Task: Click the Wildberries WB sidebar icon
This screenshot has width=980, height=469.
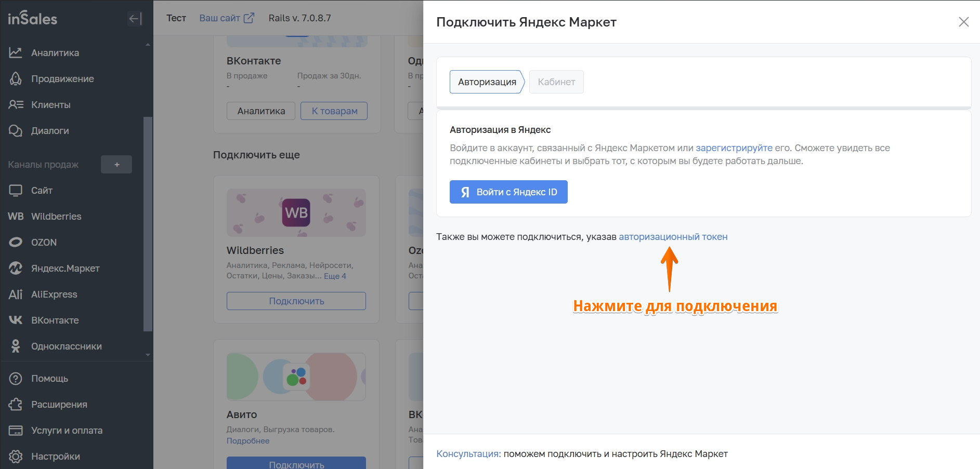Action: click(x=16, y=216)
